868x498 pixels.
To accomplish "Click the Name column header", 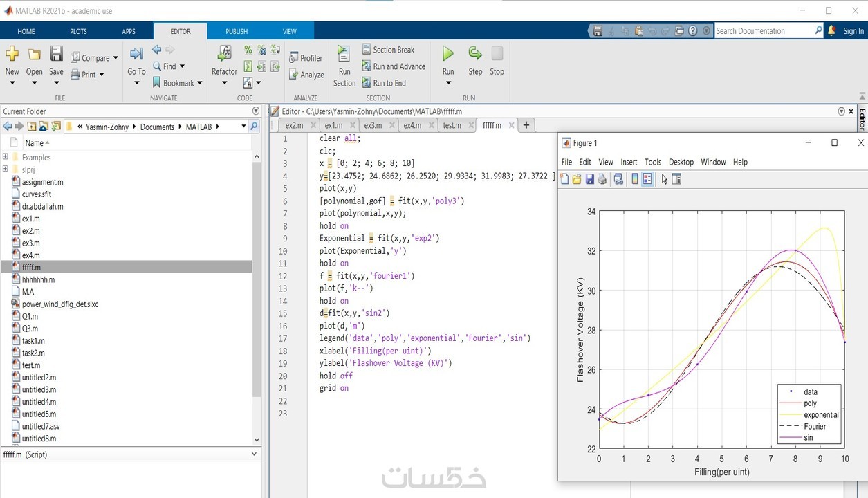I will [x=34, y=142].
